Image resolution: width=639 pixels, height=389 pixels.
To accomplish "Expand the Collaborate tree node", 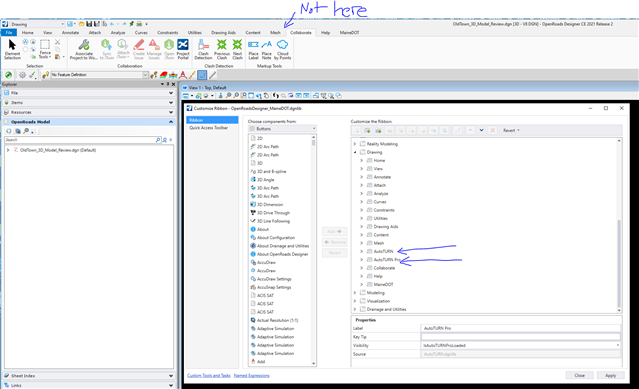I will (x=361, y=268).
